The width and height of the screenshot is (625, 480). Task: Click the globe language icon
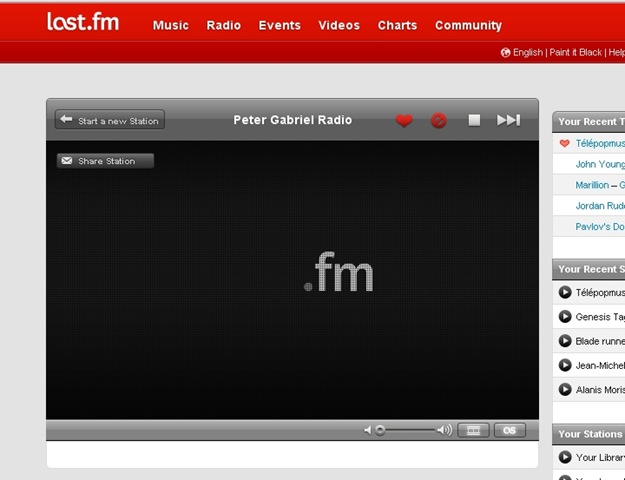tap(505, 53)
